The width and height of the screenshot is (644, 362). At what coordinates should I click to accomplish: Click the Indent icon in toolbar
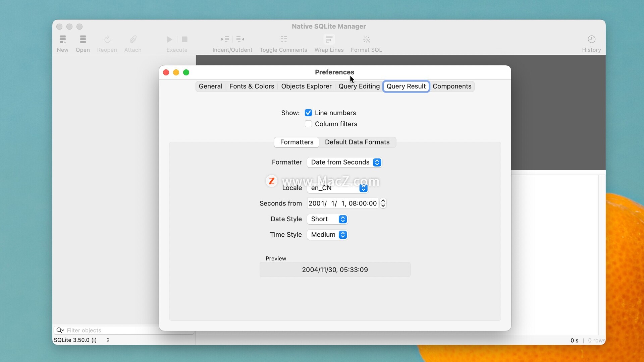225,39
